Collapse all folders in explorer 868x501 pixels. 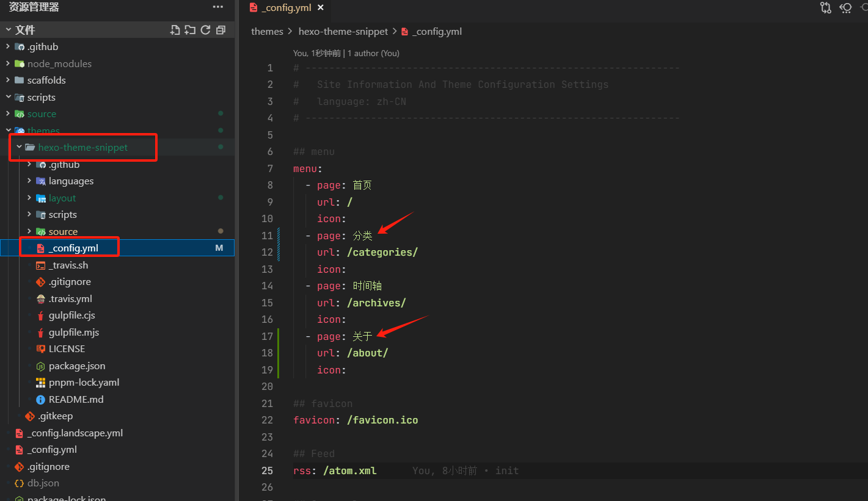(221, 30)
